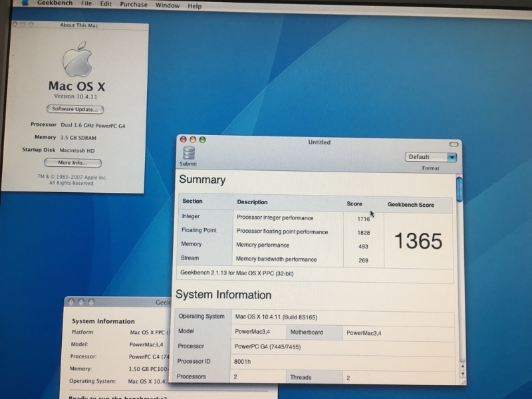The height and width of the screenshot is (399, 532).
Task: Click More Info button in About This Mac
Action: pyautogui.click(x=72, y=163)
